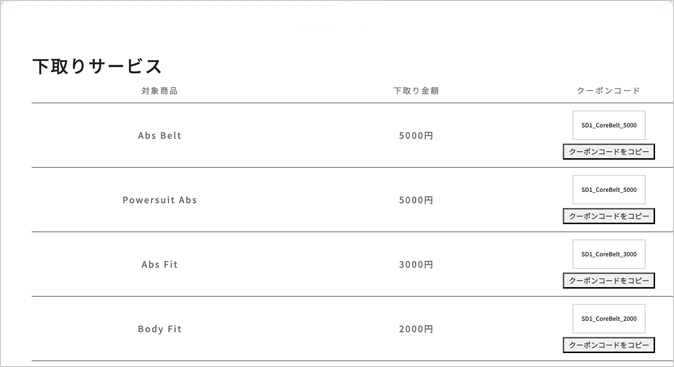Viewport: 674px width, 367px height.
Task: Copy coupon code for Powersuit Abs
Action: (609, 216)
